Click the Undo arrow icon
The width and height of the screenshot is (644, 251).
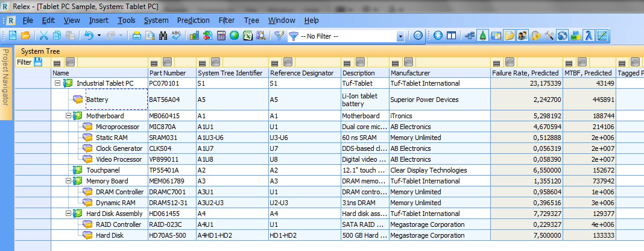89,36
